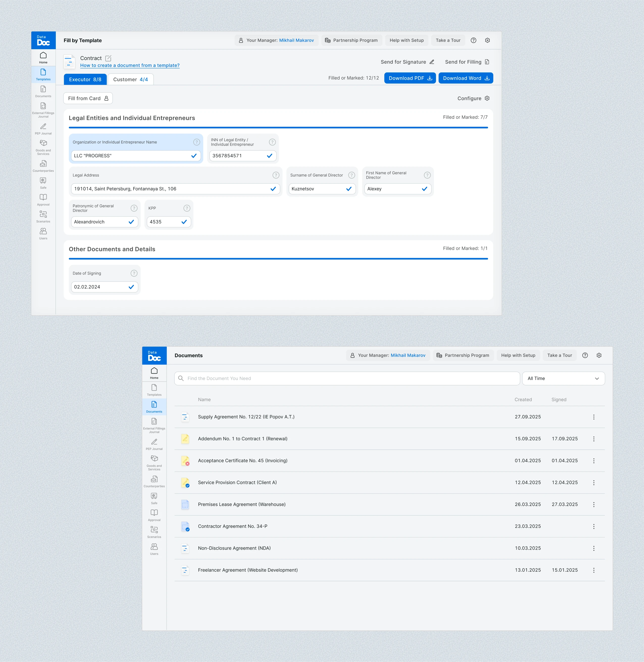
Task: Switch to the Customer 4/4 tab
Action: pyautogui.click(x=131, y=79)
